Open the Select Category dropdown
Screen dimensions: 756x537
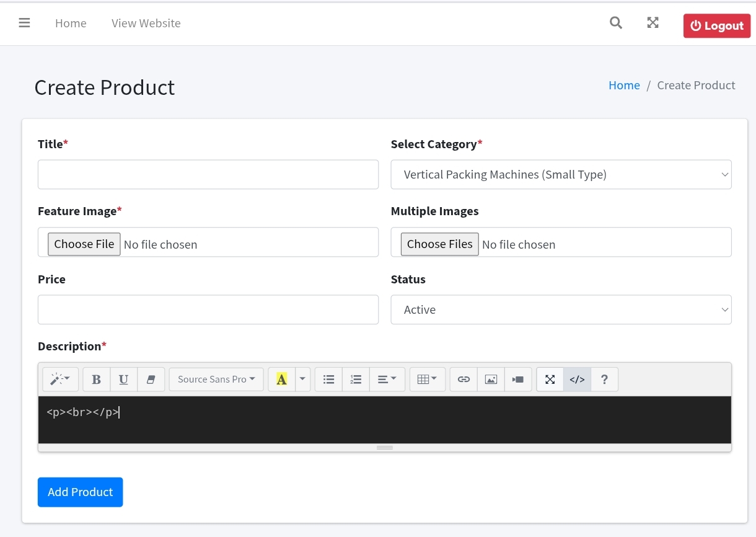pyautogui.click(x=561, y=175)
